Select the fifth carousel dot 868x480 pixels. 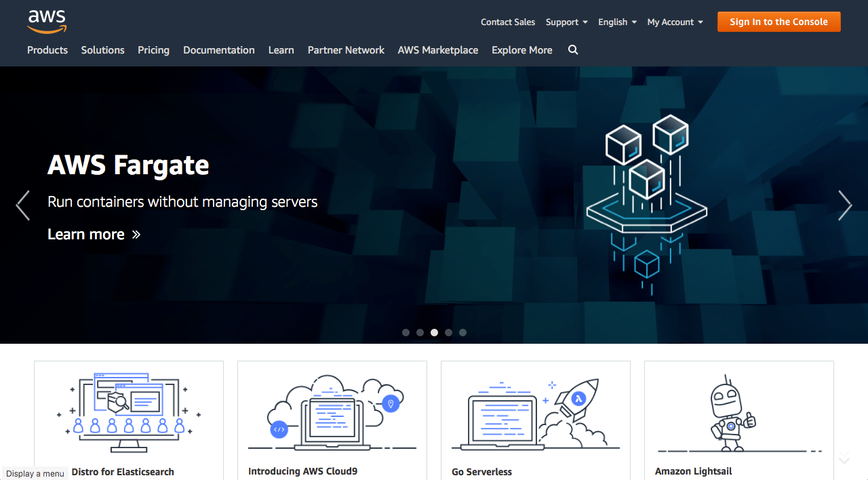pos(462,333)
